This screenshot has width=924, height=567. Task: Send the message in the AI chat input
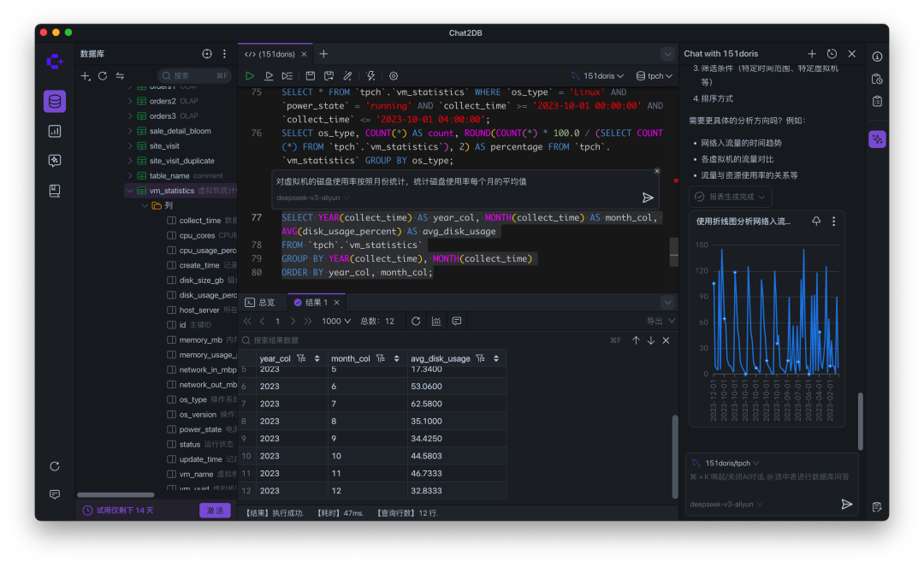click(848, 505)
